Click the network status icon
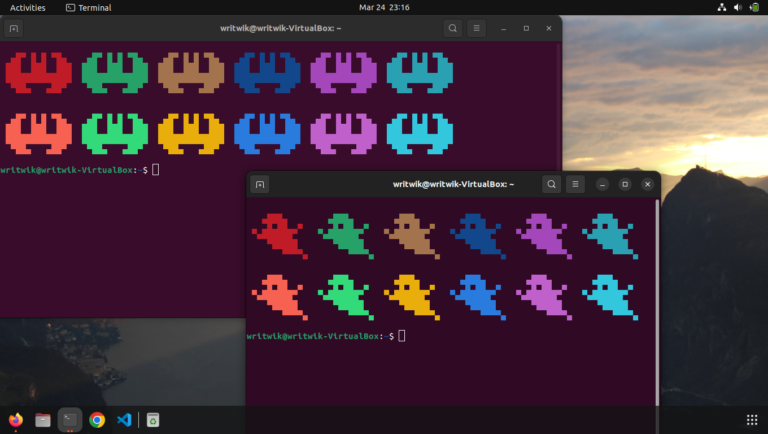768x434 pixels. pos(722,7)
